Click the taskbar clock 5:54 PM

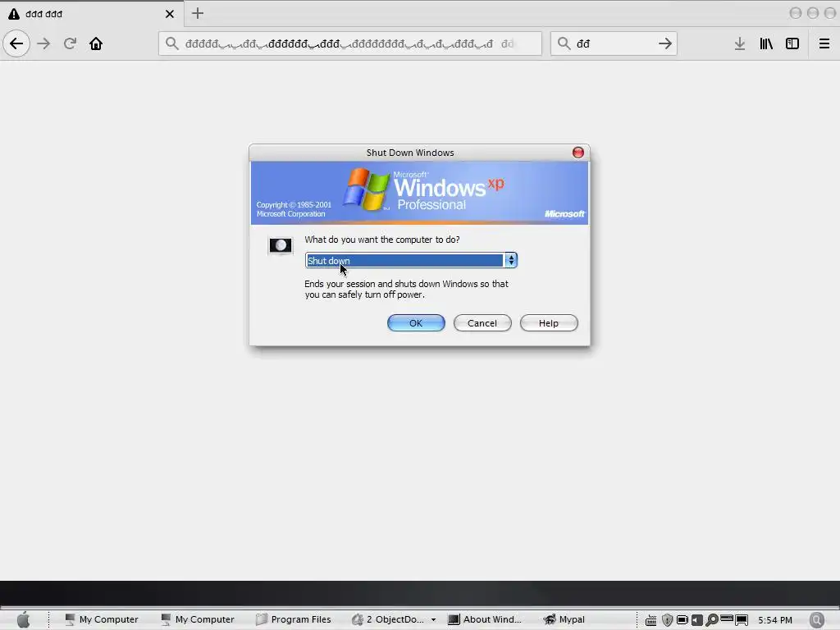click(x=774, y=620)
